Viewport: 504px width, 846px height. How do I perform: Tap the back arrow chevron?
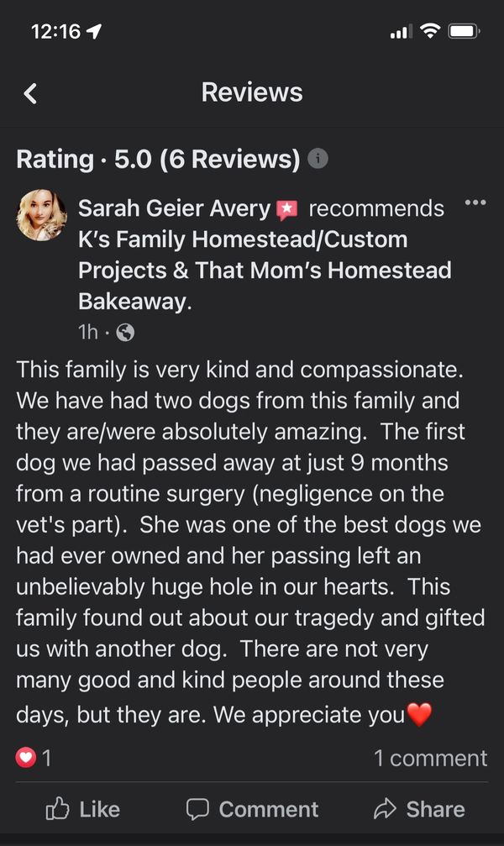click(x=30, y=92)
